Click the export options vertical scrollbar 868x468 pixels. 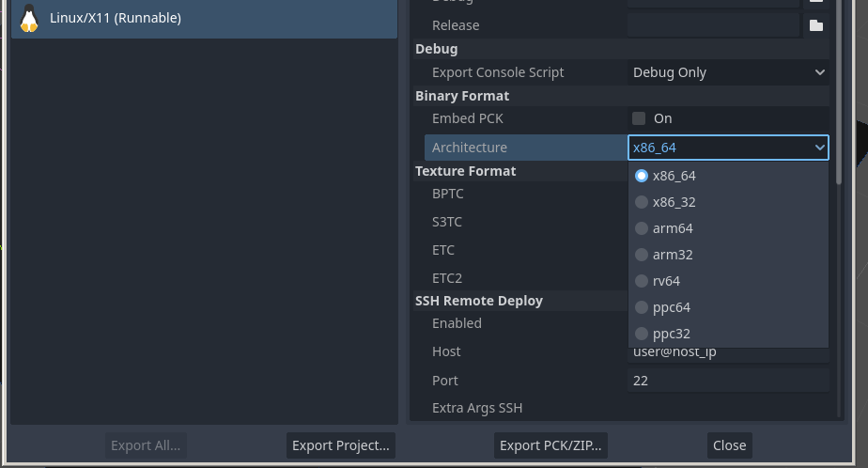[839, 94]
